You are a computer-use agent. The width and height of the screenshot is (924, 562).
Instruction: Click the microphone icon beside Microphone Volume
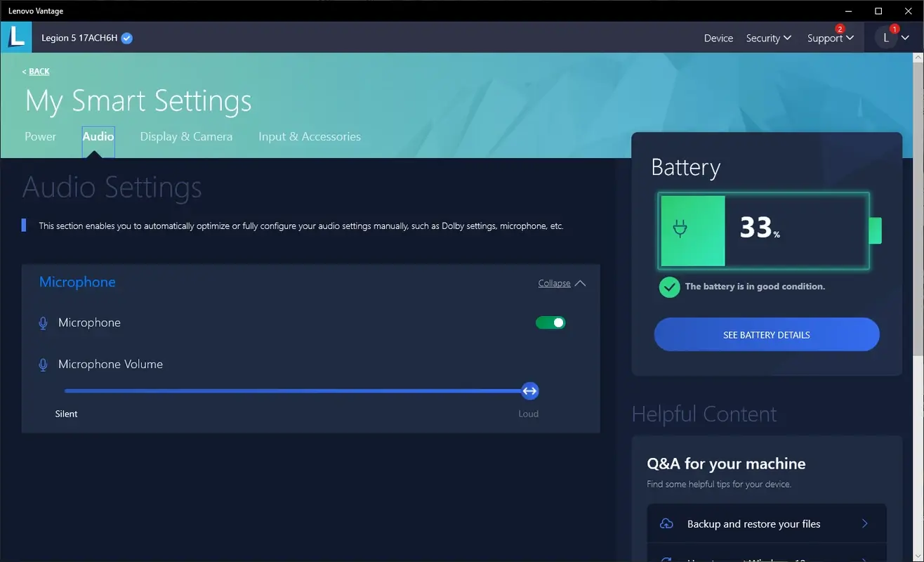pyautogui.click(x=43, y=365)
